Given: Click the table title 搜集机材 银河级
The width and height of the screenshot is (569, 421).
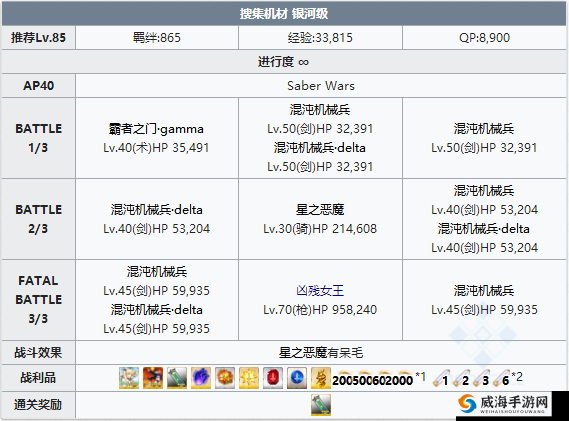Looking at the screenshot, I should point(284,14).
